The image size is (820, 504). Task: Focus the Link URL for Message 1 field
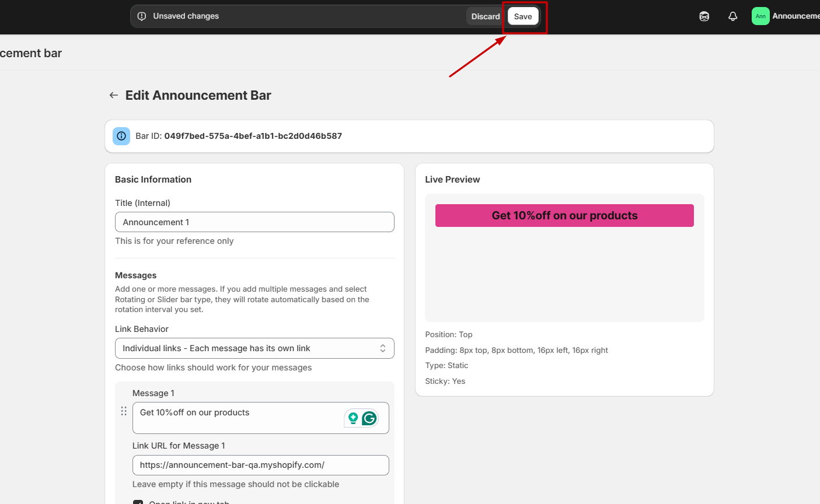pos(260,465)
